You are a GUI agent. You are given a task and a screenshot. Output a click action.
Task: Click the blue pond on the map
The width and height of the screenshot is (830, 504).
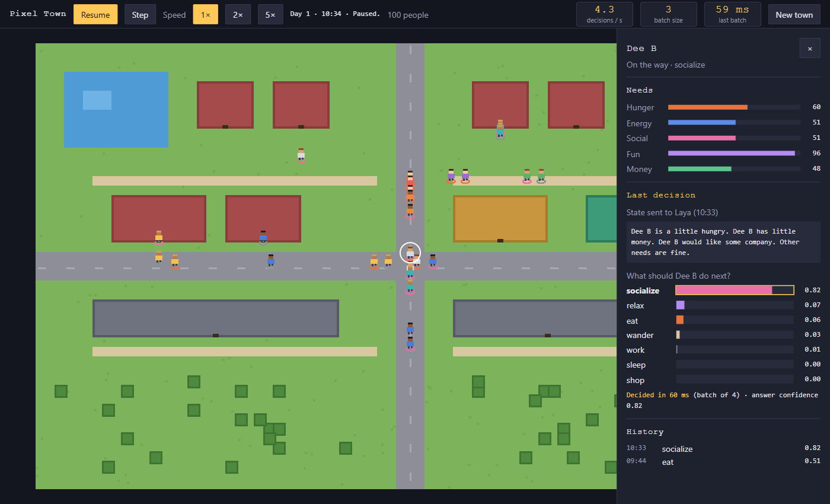tap(116, 110)
